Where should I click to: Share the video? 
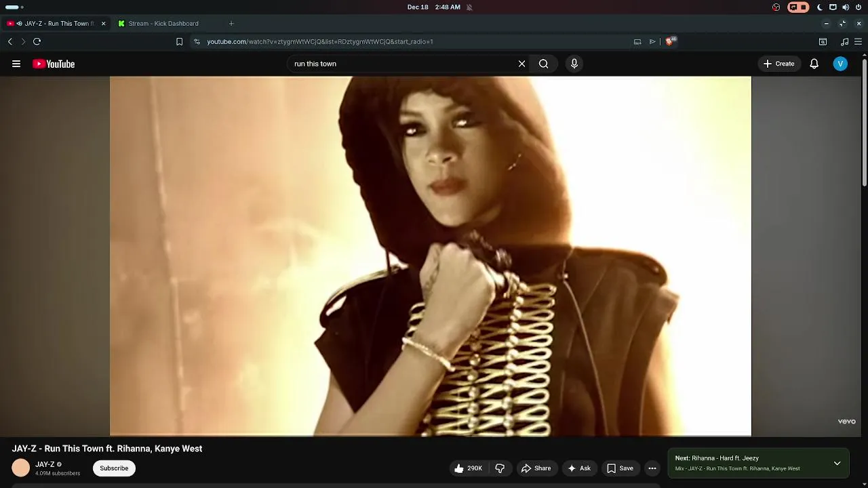pyautogui.click(x=536, y=468)
